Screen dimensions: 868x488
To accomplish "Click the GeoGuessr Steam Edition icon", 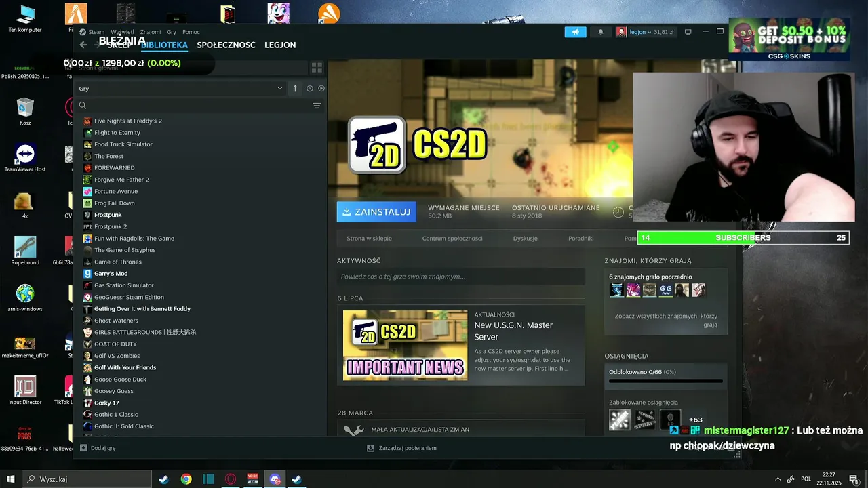I will 87,297.
